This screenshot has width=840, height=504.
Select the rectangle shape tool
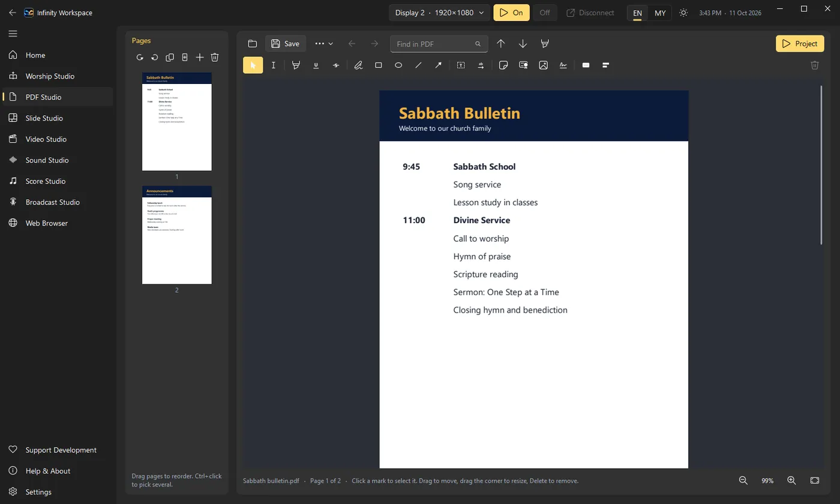tap(379, 65)
